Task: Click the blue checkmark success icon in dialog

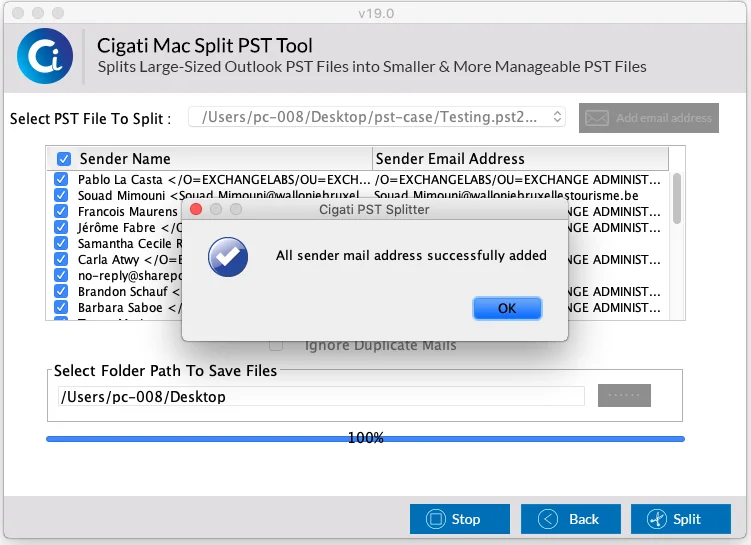Action: [x=228, y=257]
